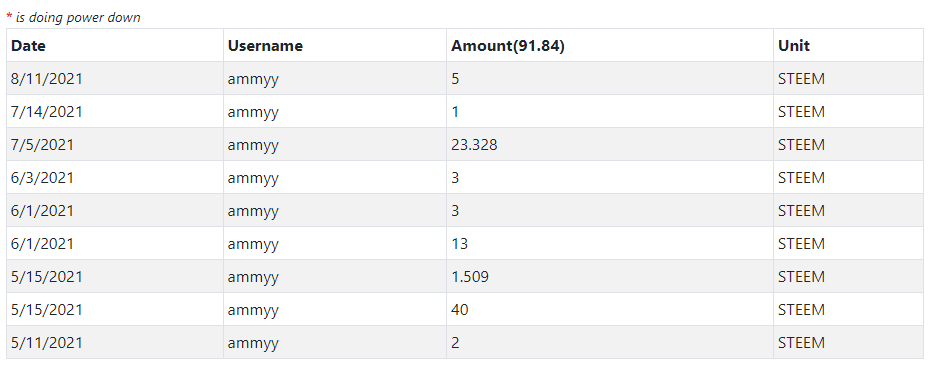Click STEEM unit in the 8/11/2021 row
This screenshot has height=369, width=934.
pyautogui.click(x=848, y=79)
